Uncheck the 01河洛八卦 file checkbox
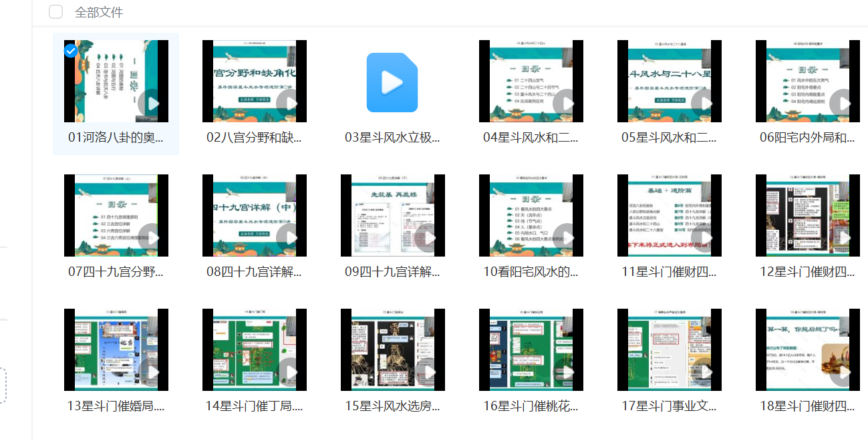 point(70,51)
